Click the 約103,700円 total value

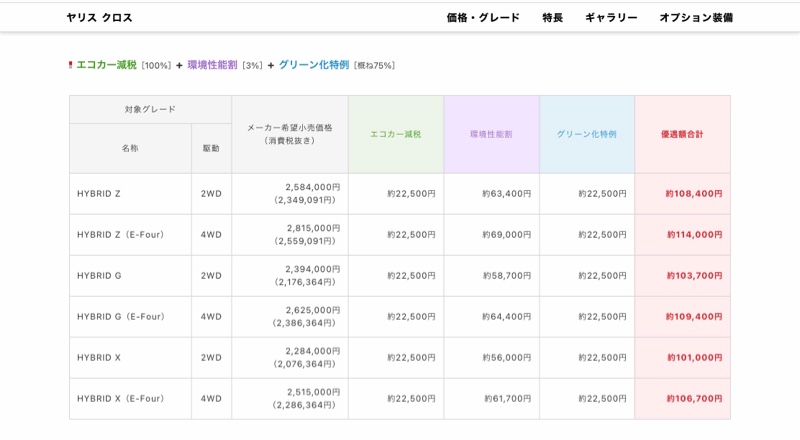(694, 276)
